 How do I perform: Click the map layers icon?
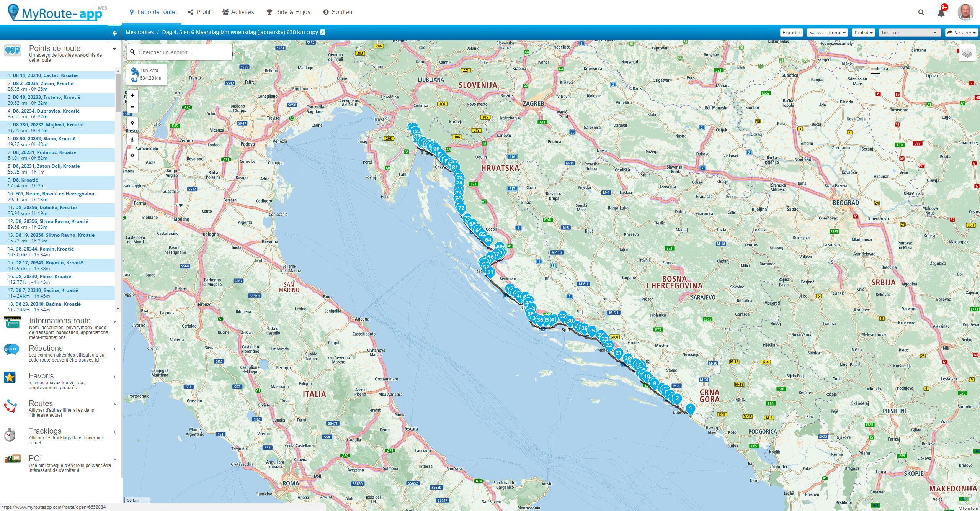click(967, 53)
